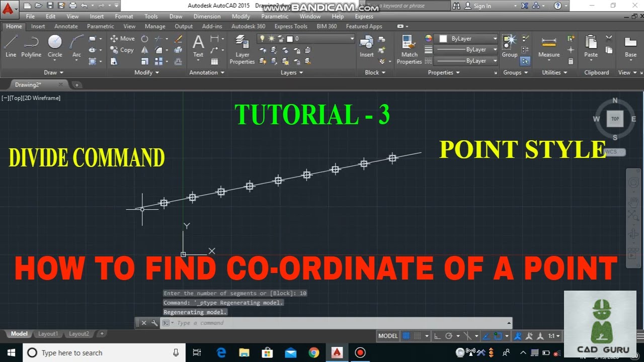Toggle isometric drafting in status bar

pyautogui.click(x=467, y=336)
